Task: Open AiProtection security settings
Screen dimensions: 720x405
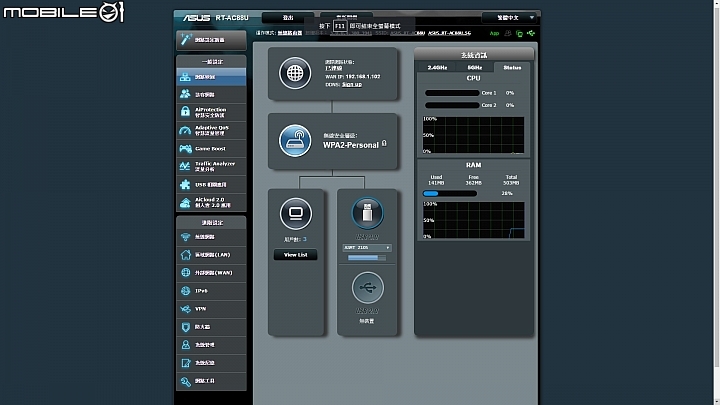Action: 211,112
